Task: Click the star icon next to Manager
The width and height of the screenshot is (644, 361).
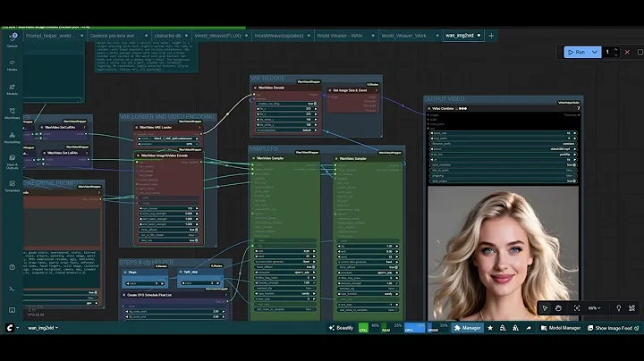Action: 490,328
